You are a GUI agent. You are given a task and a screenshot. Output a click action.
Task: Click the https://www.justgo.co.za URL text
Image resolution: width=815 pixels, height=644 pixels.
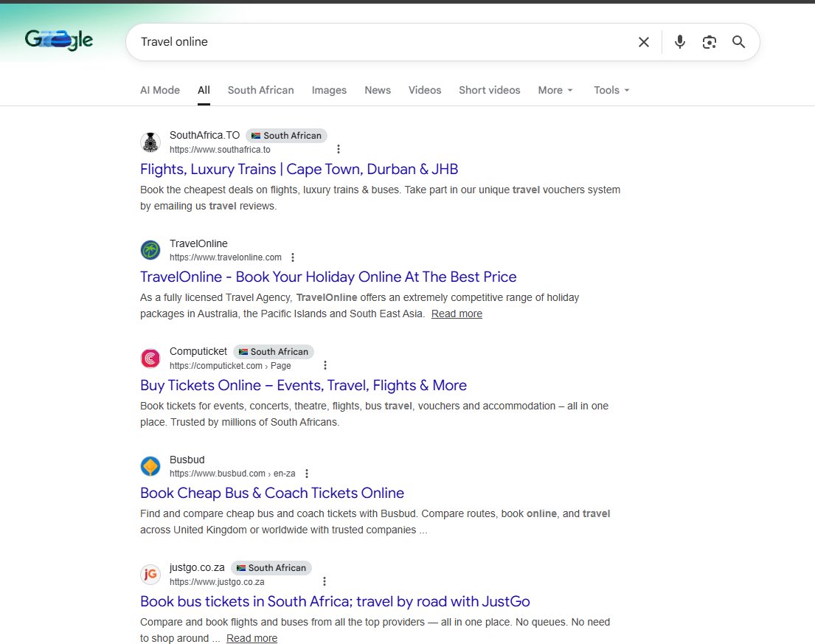tap(217, 582)
